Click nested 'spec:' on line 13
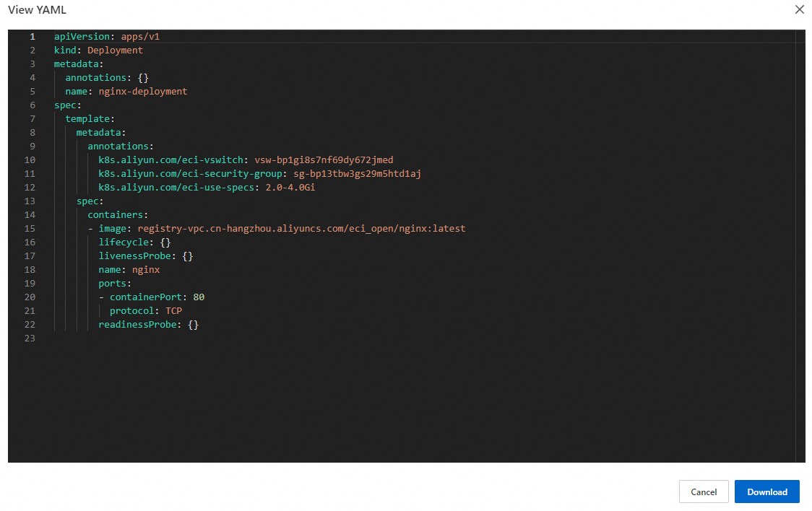The image size is (812, 511). pyautogui.click(x=90, y=201)
